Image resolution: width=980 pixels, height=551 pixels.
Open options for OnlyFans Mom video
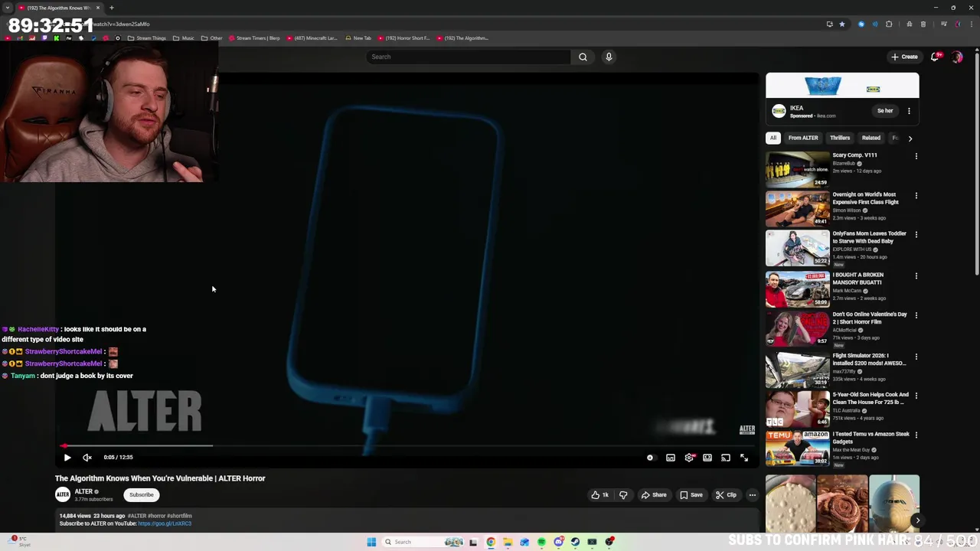coord(916,234)
